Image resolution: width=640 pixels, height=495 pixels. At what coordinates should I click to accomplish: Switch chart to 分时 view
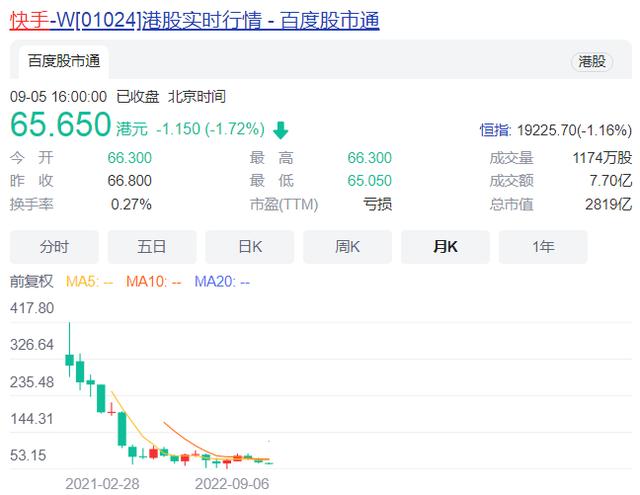click(54, 247)
